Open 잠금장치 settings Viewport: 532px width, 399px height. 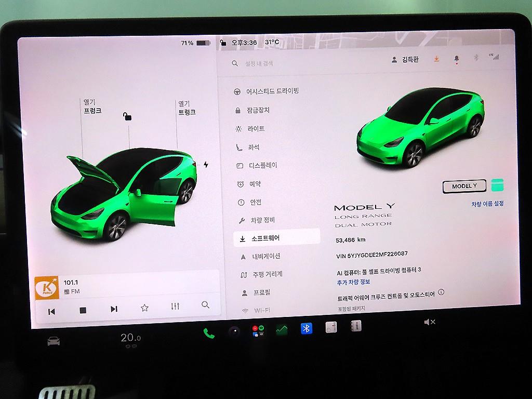pyautogui.click(x=252, y=110)
